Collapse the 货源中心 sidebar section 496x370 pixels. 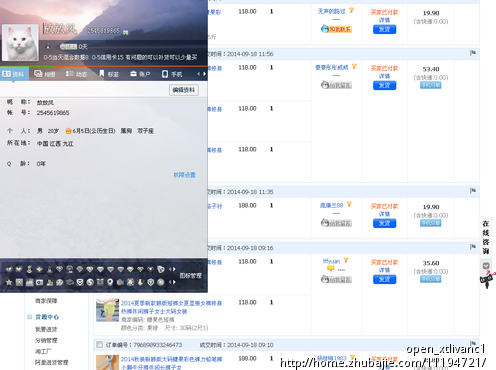click(x=30, y=317)
